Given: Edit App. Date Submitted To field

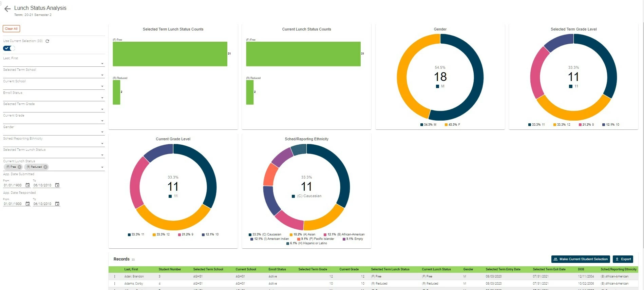Looking at the screenshot, I should 43,185.
